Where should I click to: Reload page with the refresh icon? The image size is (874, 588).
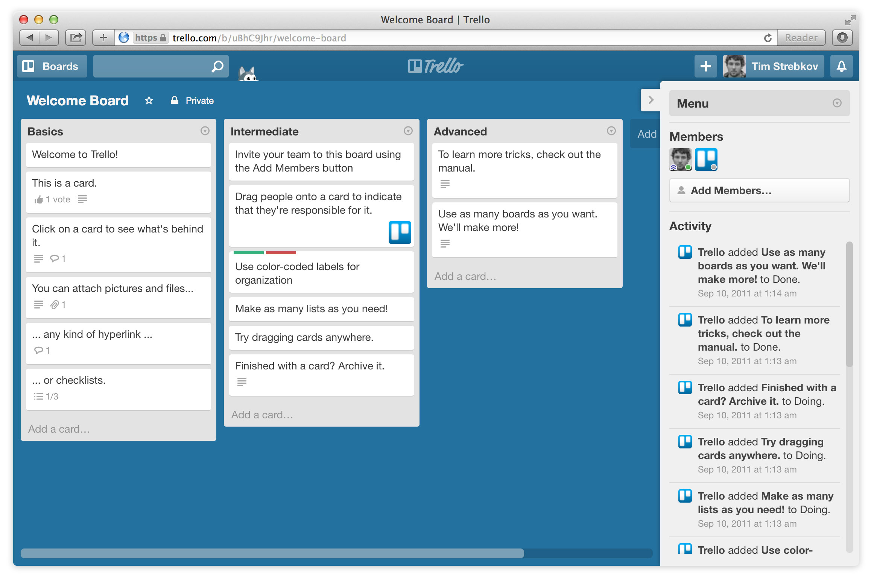(x=768, y=38)
